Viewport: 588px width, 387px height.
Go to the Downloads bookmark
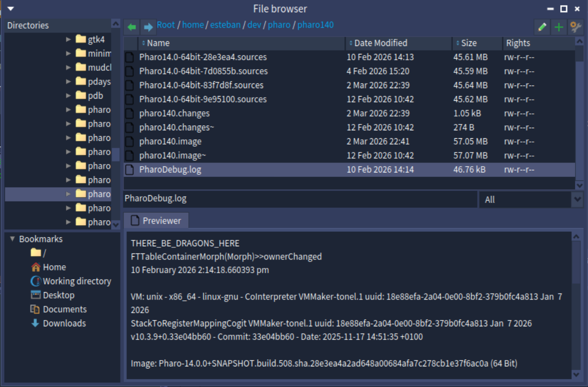64,323
